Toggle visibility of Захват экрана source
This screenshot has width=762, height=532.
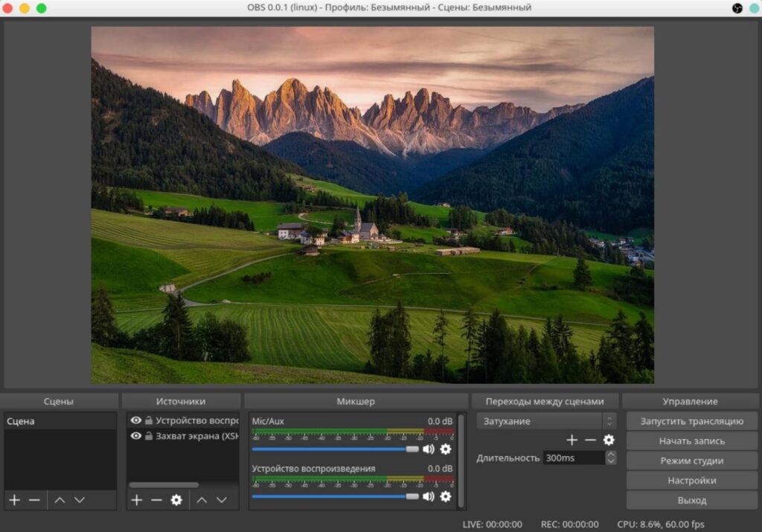(135, 436)
